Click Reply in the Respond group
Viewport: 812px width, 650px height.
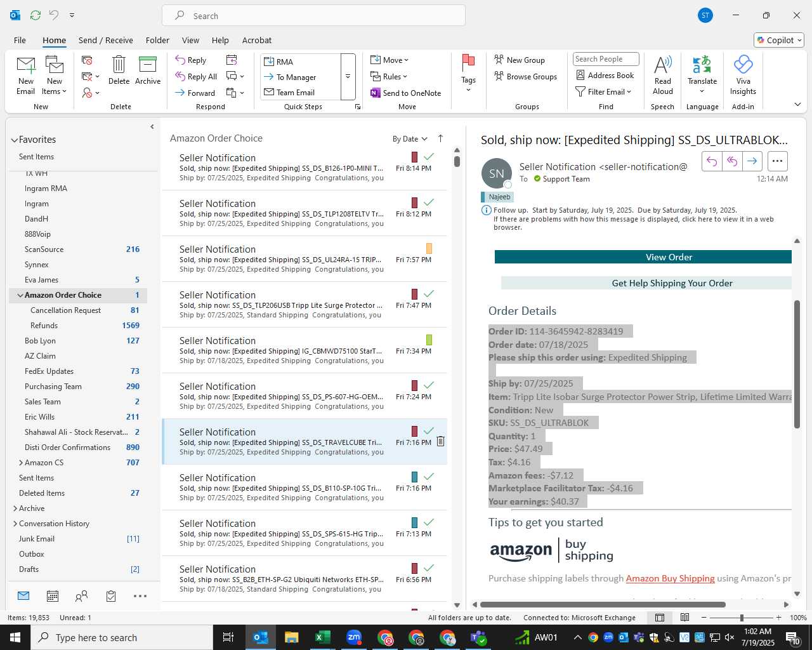click(191, 60)
